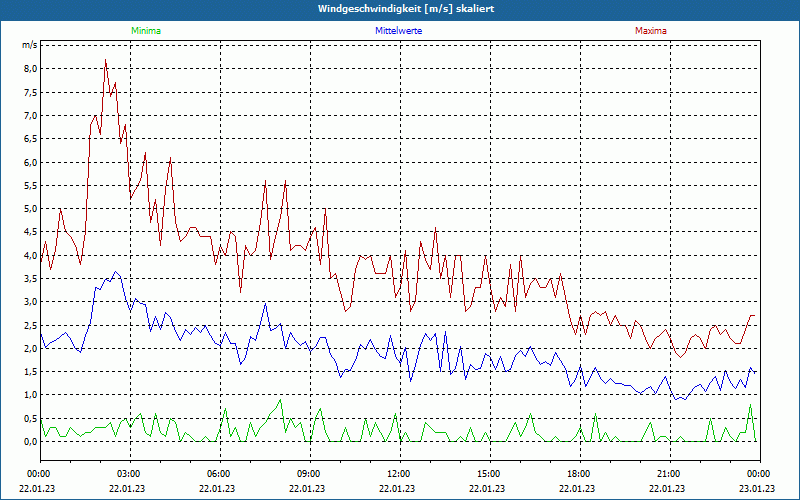Click the '22.01.23' date below 12:00
This screenshot has height=500, width=800.
(397, 488)
